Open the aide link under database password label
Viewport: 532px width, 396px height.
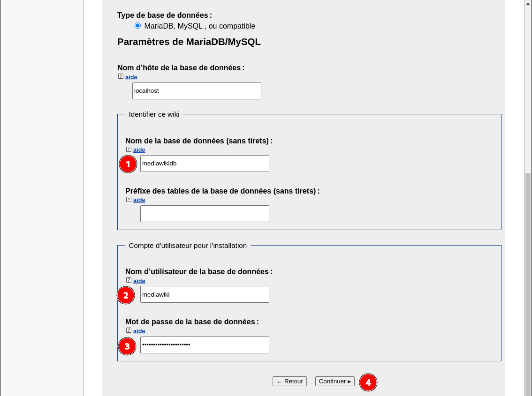[139, 331]
